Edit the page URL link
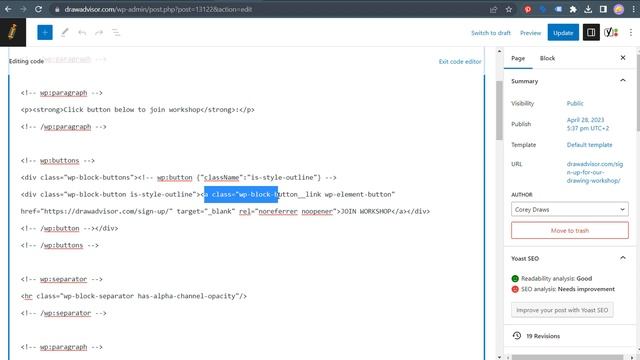 [x=595, y=172]
